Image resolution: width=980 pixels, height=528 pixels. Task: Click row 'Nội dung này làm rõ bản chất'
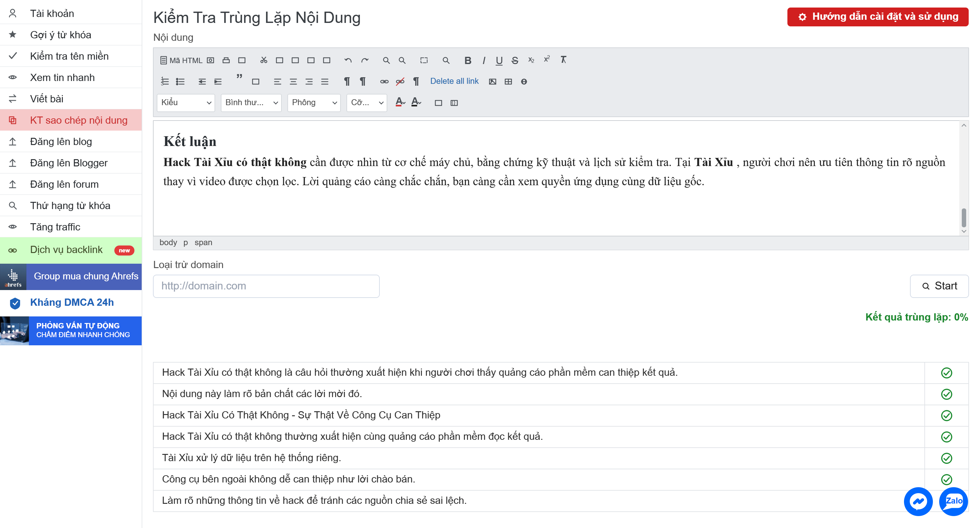(x=561, y=394)
